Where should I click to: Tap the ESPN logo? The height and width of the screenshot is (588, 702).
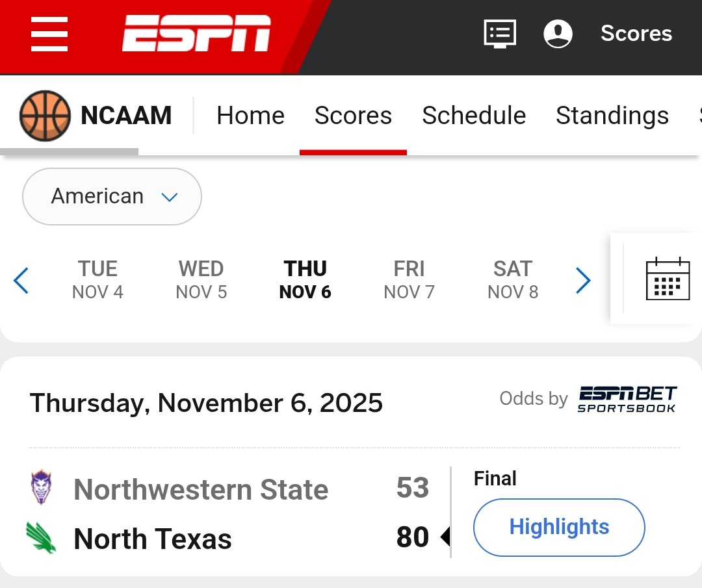[x=196, y=34]
